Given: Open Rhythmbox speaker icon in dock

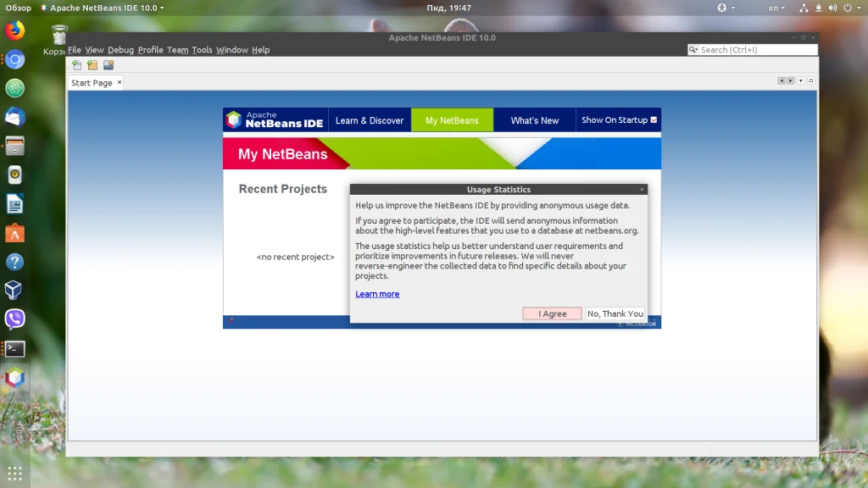Looking at the screenshot, I should (15, 175).
